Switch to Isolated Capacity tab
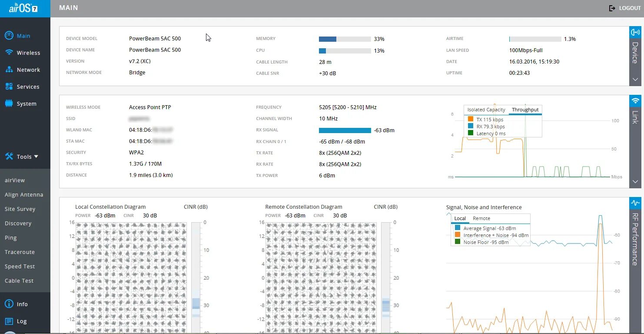The width and height of the screenshot is (644, 334). pyautogui.click(x=486, y=110)
